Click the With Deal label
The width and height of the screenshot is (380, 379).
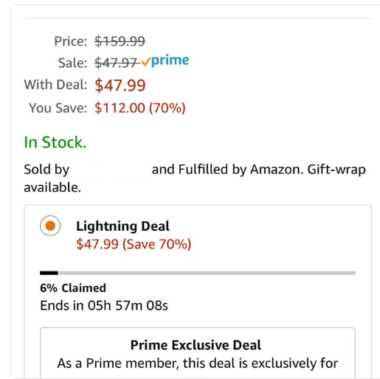pos(55,85)
